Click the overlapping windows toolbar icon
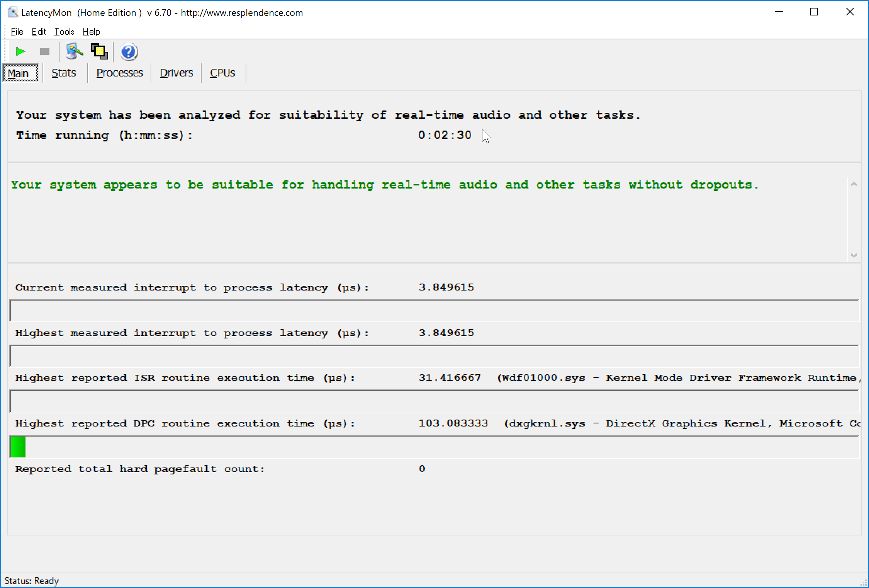The height and width of the screenshot is (588, 869). click(100, 51)
